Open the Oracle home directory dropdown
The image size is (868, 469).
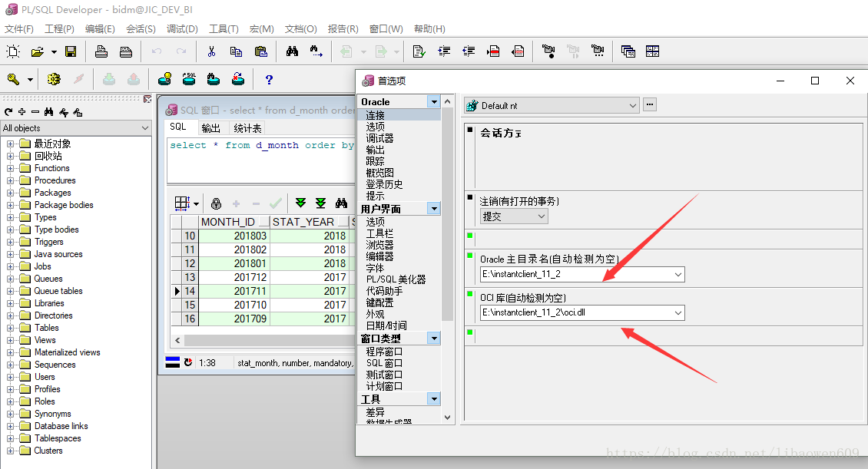(678, 274)
